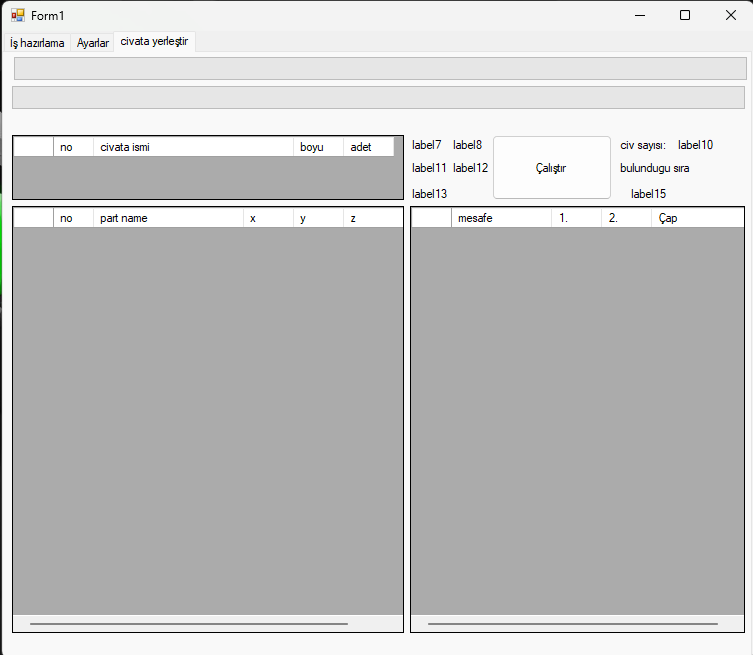Click the second gray text field below
The image size is (753, 655).
coord(378,97)
